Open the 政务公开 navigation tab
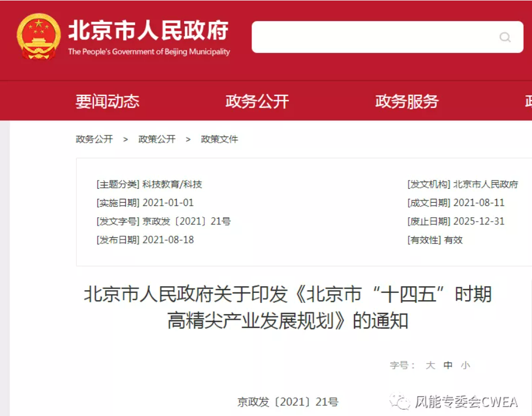Image resolution: width=532 pixels, height=416 pixels. [x=257, y=101]
